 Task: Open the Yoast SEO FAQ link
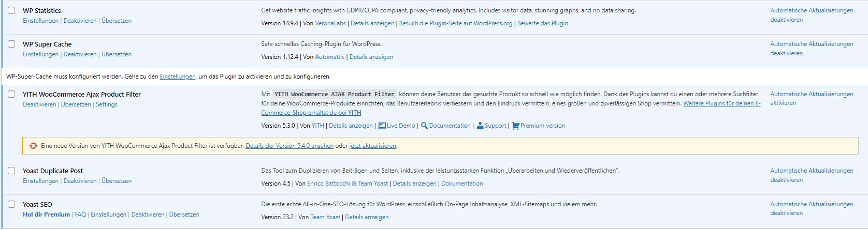[80, 214]
